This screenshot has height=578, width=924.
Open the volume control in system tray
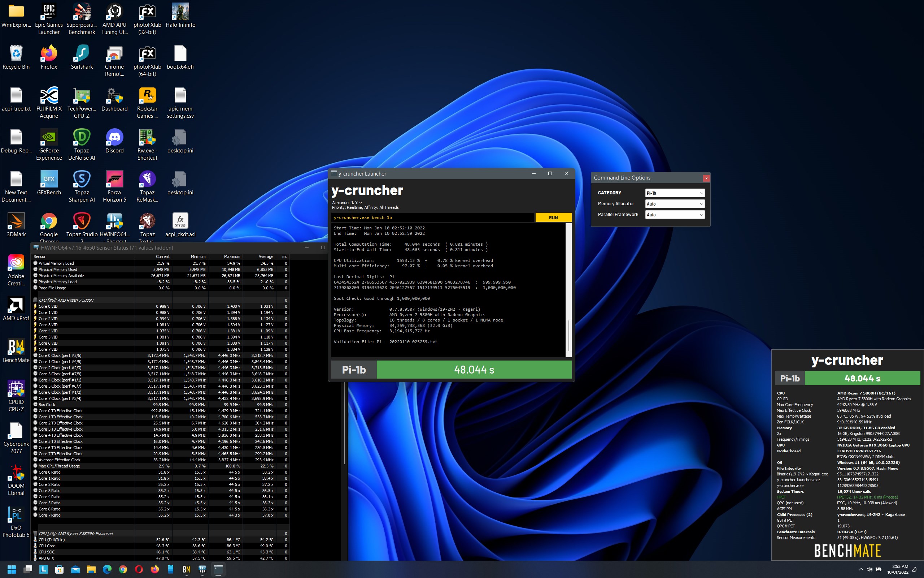[869, 569]
